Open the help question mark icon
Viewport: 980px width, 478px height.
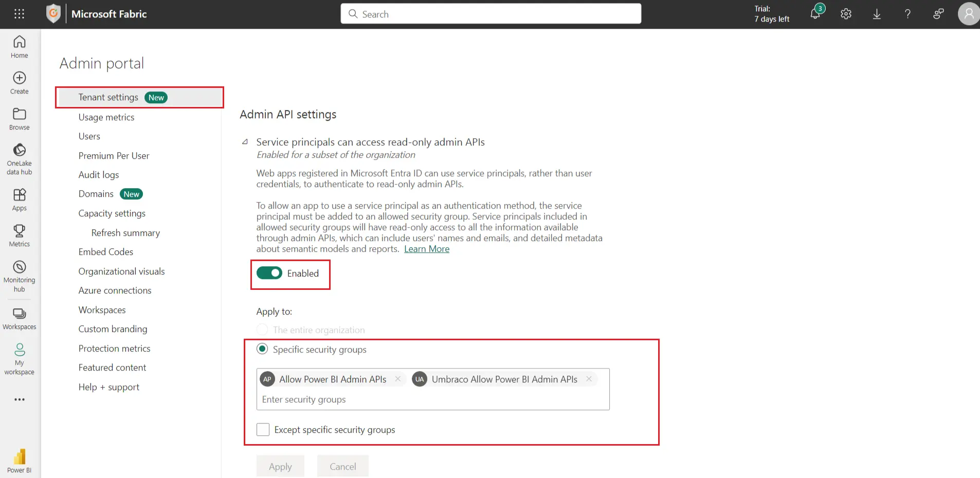coord(908,14)
